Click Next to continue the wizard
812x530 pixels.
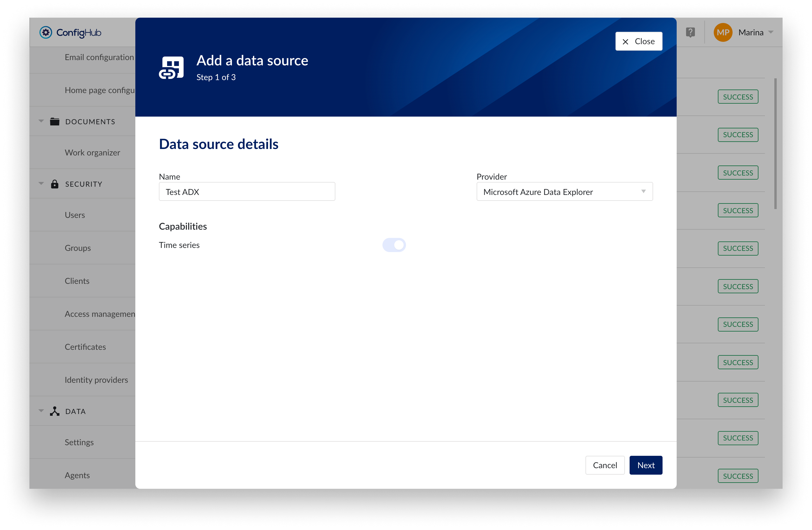[645, 465]
